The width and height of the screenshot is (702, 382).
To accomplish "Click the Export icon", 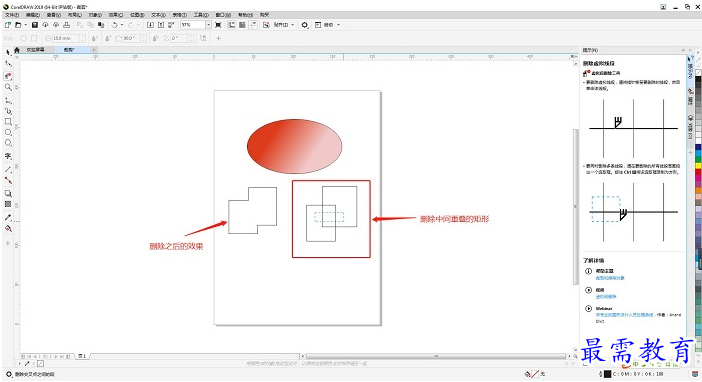I will [x=161, y=25].
